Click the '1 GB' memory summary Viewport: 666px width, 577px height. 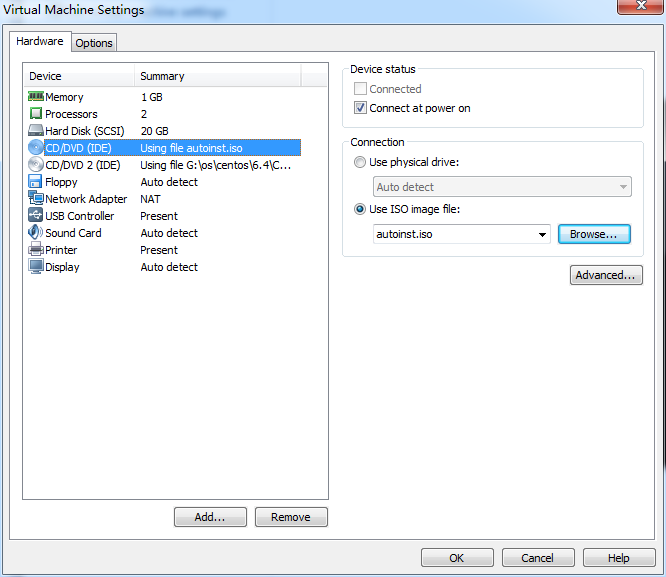152,97
